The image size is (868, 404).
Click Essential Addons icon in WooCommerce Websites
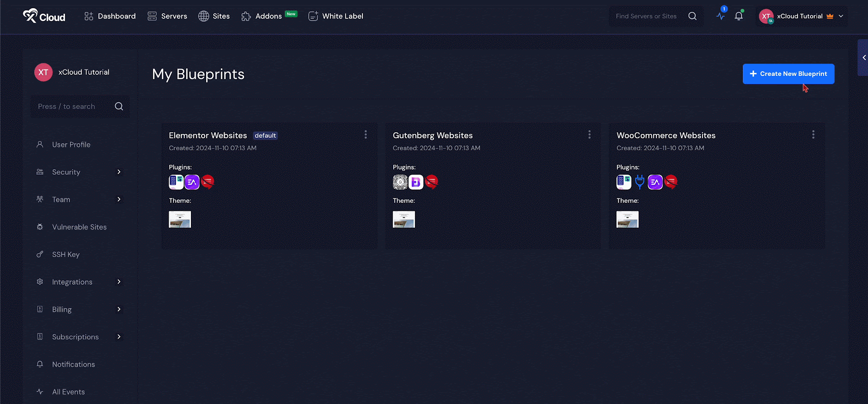(655, 182)
